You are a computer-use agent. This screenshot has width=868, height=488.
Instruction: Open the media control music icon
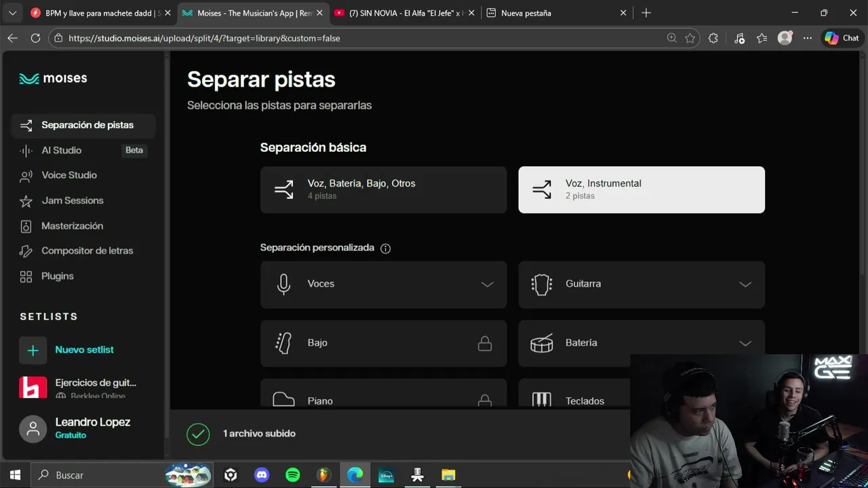point(739,38)
